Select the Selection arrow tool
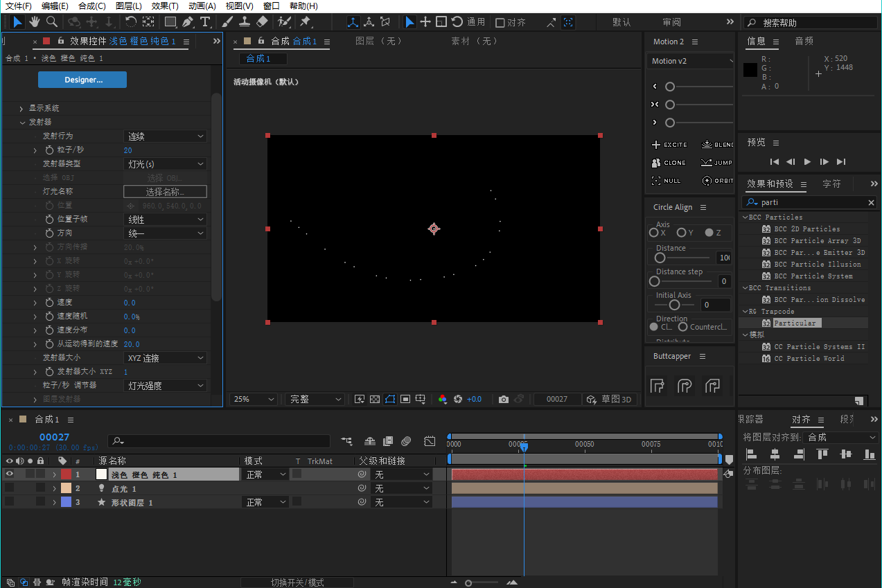The height and width of the screenshot is (588, 882). [x=17, y=22]
